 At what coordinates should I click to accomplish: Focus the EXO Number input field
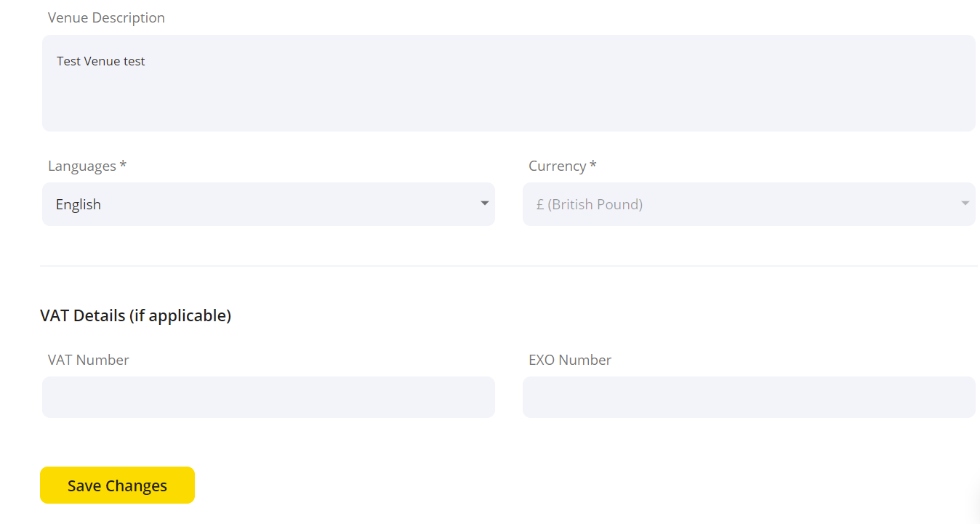(x=749, y=397)
